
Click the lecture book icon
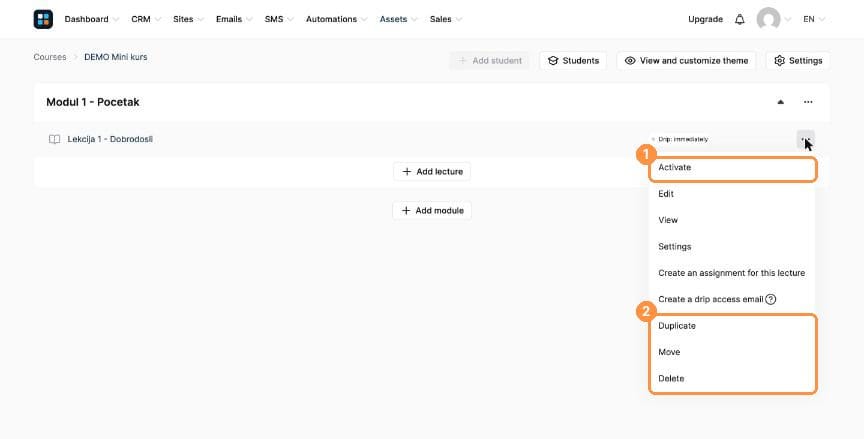[54, 139]
